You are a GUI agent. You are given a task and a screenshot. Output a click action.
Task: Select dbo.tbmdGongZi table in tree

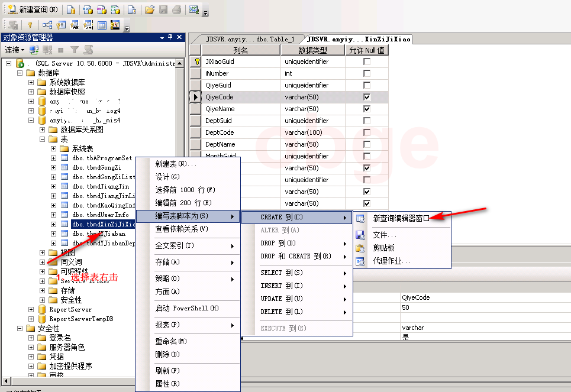coord(96,168)
